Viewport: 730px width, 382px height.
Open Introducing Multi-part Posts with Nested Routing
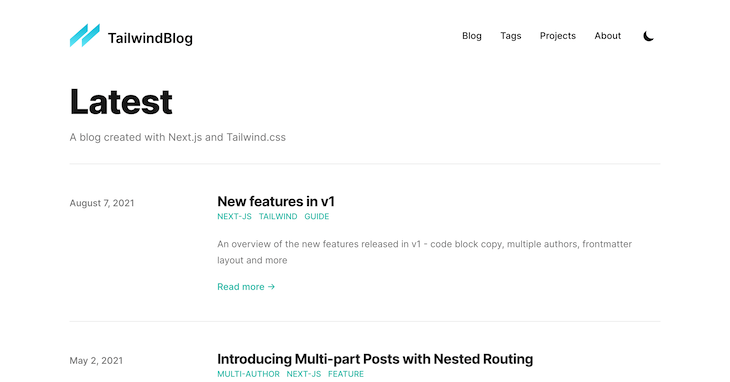(375, 359)
